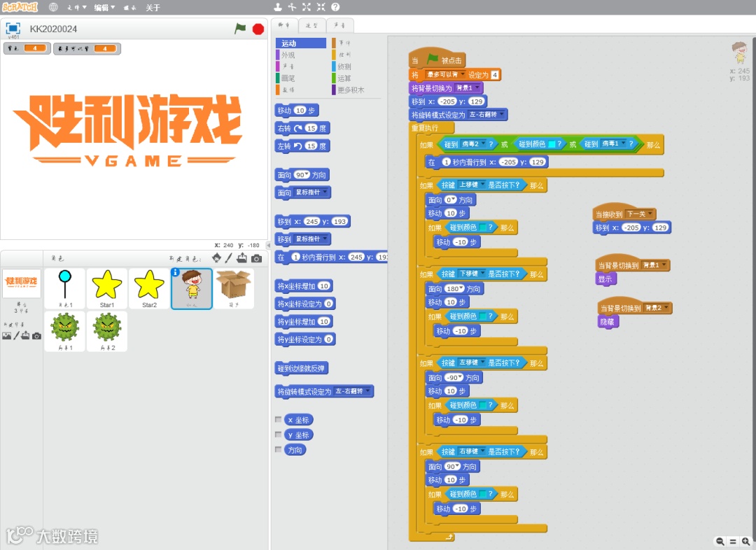Switch to the scripts tab

(x=284, y=25)
